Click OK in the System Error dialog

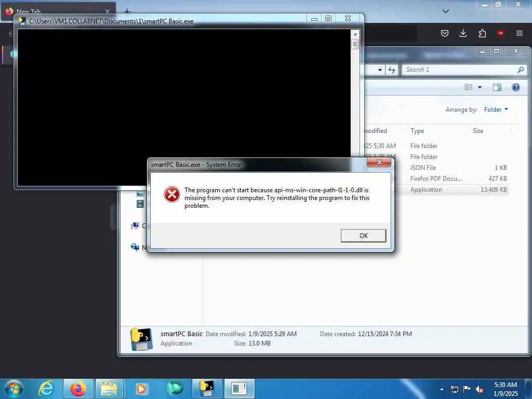click(363, 235)
